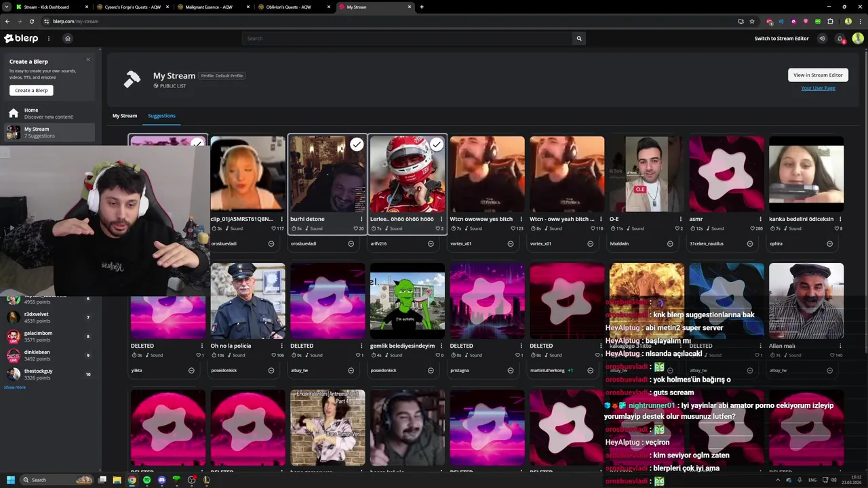Open the Chrome extensions puzzle icon
The image size is (868, 488).
click(831, 21)
